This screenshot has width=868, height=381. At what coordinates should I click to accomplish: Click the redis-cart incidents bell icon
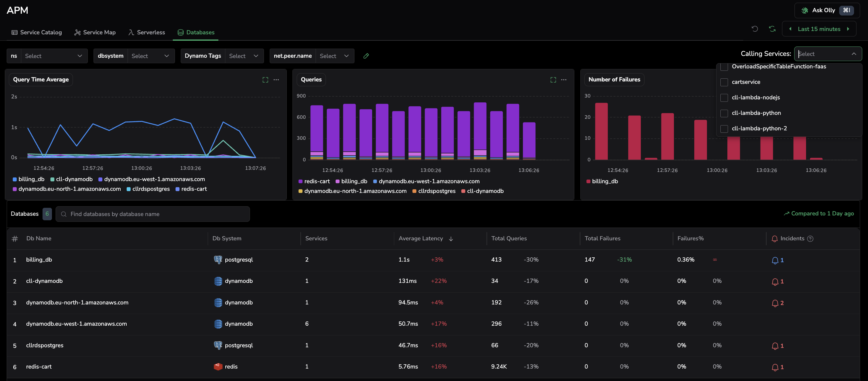(x=775, y=367)
